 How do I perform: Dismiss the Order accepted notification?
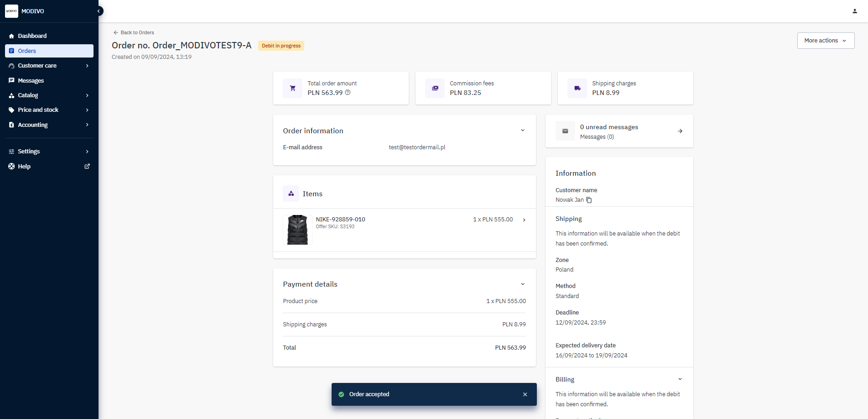click(x=525, y=394)
